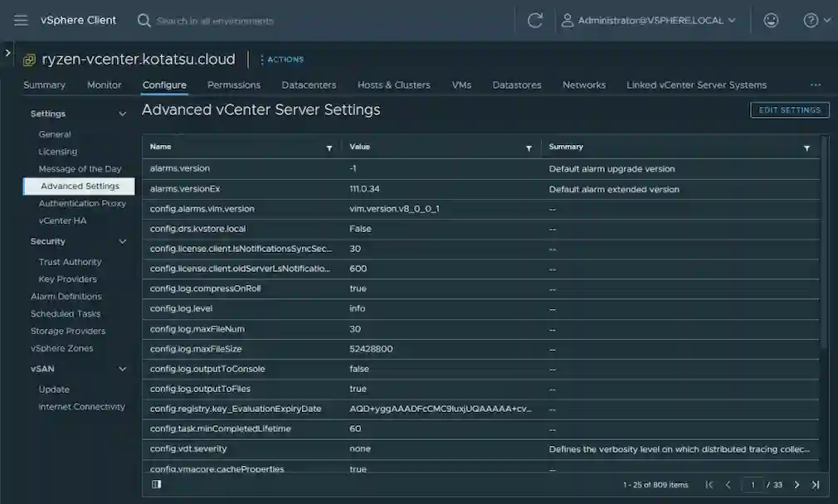Open Message of the Day
The width and height of the screenshot is (838, 504).
coord(80,169)
